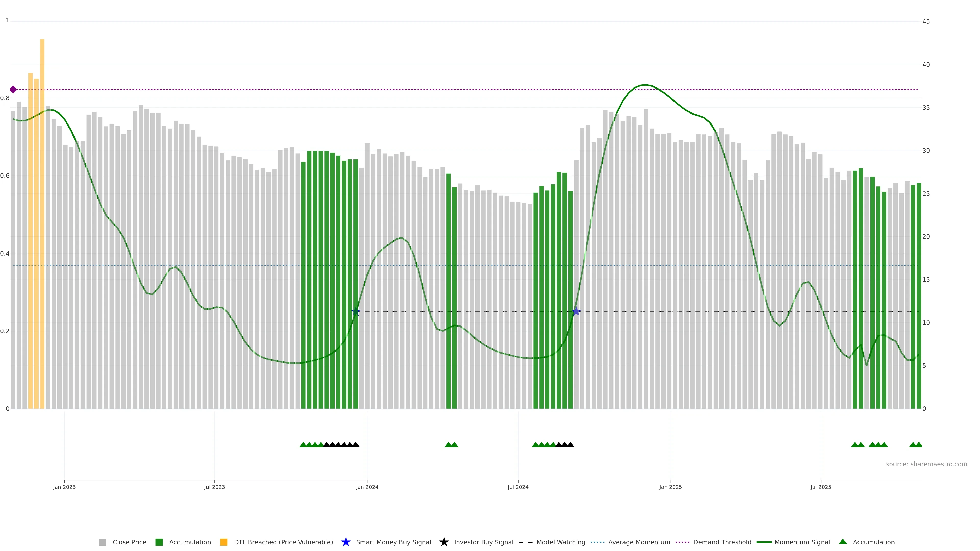The image size is (980, 551).
Task: Click the Jul 2025 axis label
Action: 820,487
